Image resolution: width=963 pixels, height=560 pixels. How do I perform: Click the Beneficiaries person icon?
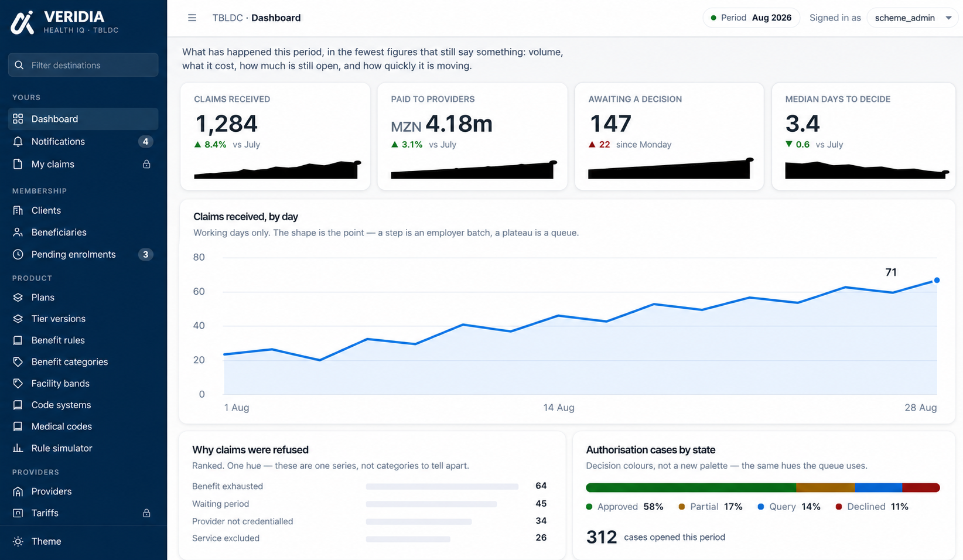pos(18,233)
